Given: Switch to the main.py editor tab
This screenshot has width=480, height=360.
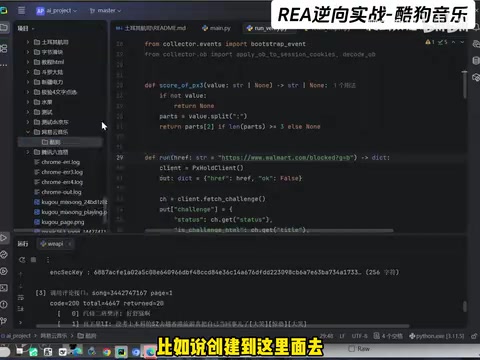Looking at the screenshot, I should point(216,28).
